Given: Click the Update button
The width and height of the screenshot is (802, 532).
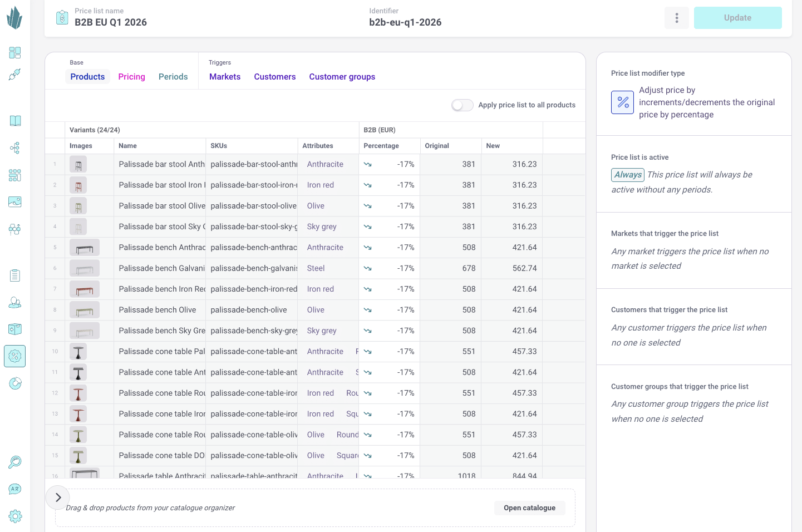Looking at the screenshot, I should (x=737, y=18).
